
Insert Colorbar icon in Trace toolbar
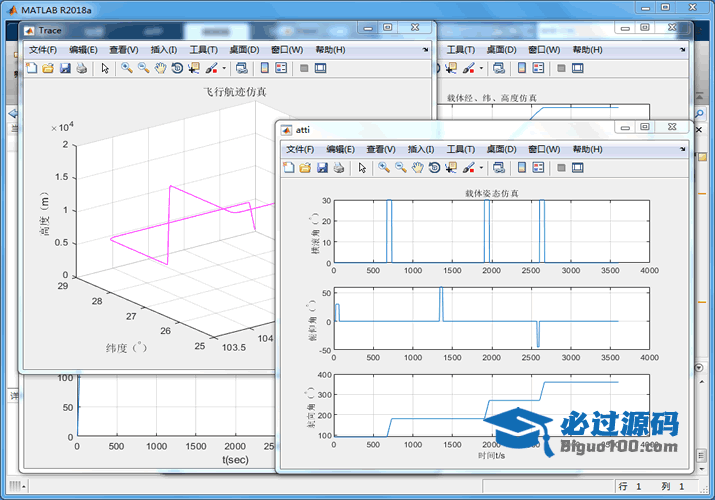(x=264, y=69)
